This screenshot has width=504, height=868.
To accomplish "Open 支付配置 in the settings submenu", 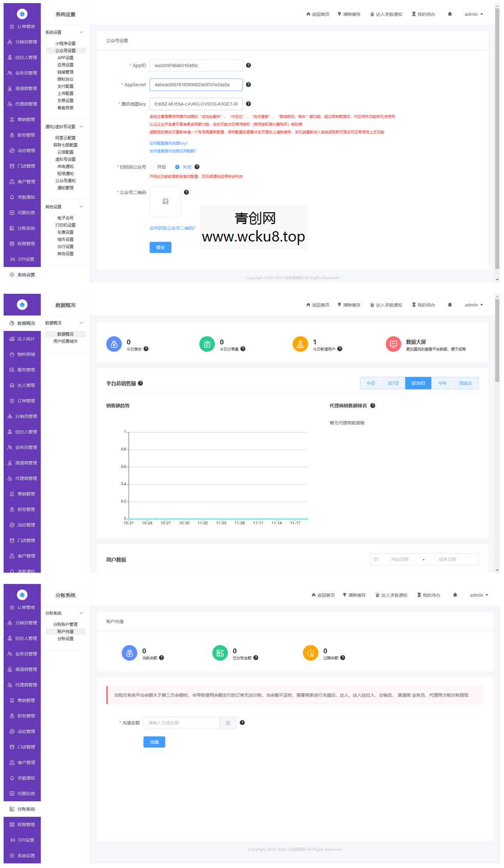I will point(66,87).
